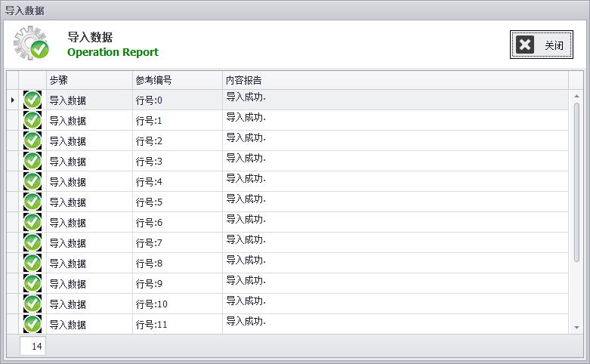Sort by the 参考编号 column header

click(x=177, y=80)
